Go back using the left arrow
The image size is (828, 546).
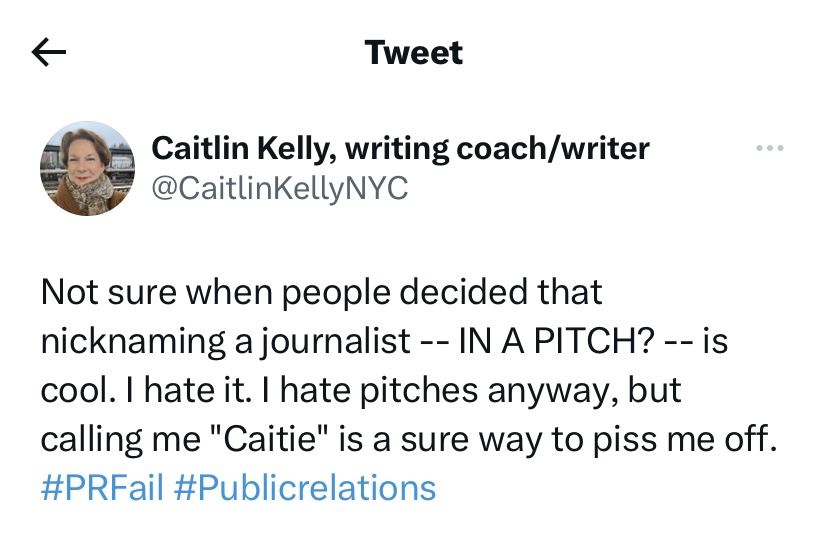coord(49,52)
